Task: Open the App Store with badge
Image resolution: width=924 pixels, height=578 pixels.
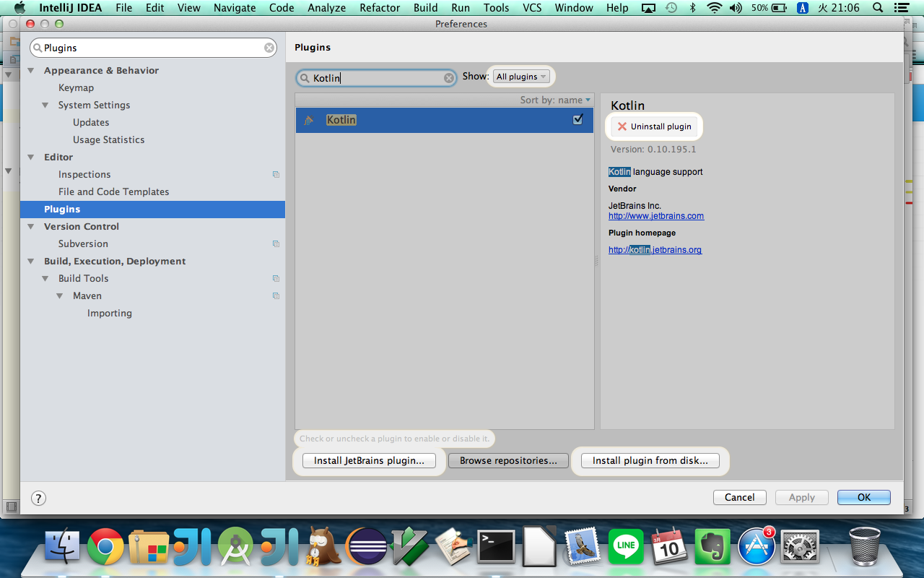Action: [x=757, y=547]
